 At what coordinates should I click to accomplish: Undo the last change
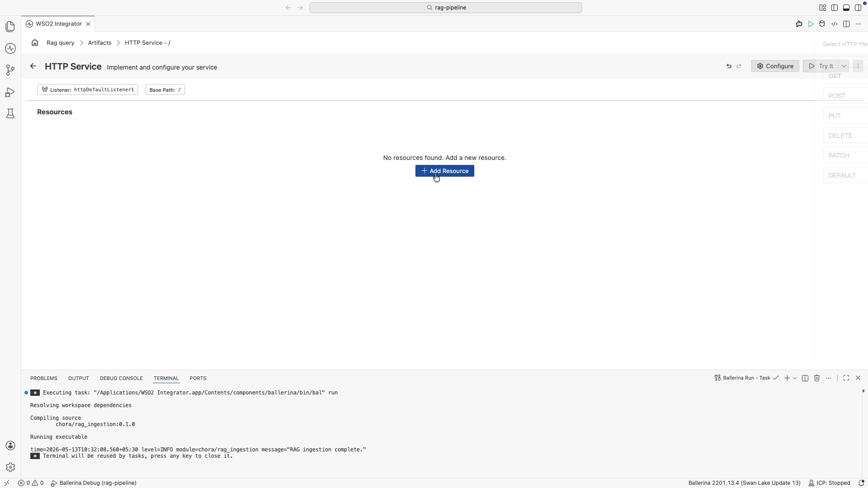729,66
